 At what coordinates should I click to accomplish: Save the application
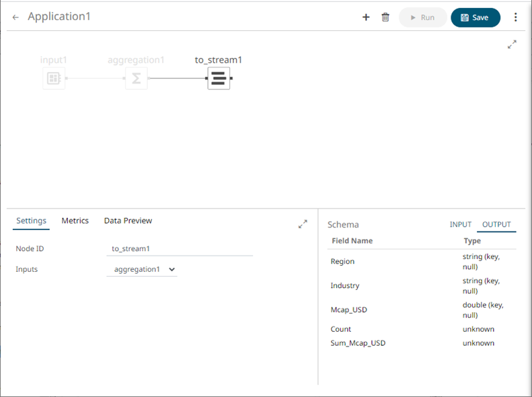[475, 17]
